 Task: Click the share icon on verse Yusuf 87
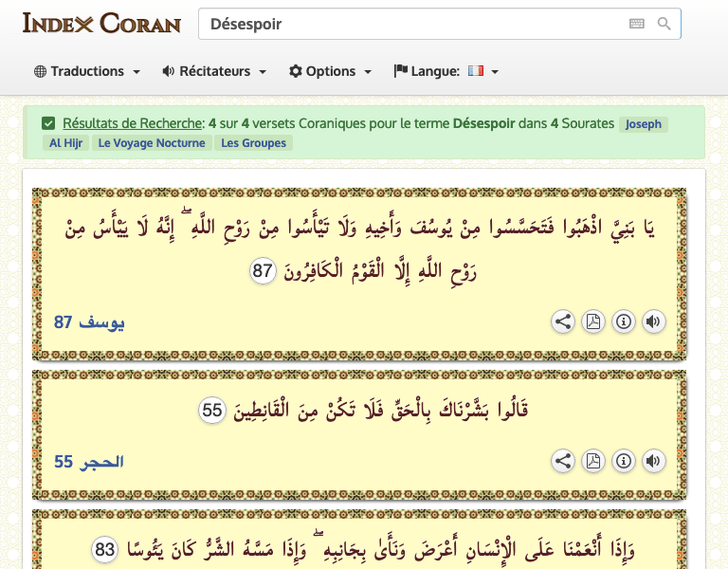563,321
